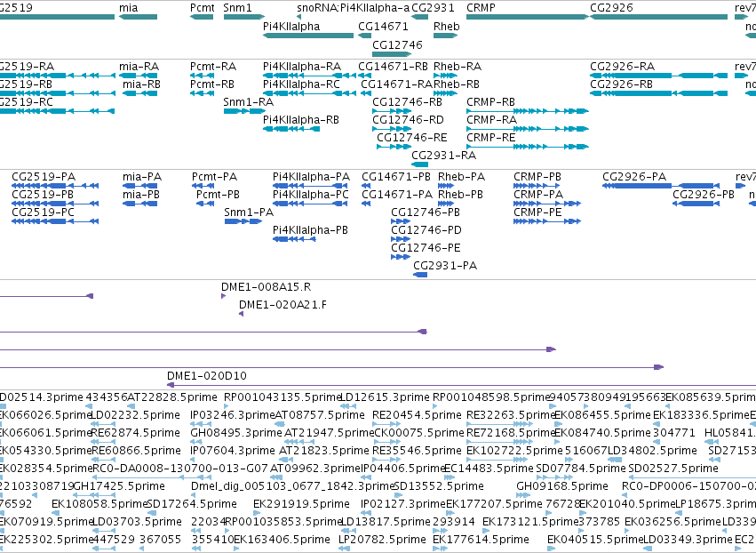Viewport: 756px width, 553px height.
Task: Select the CG12746-RB transcript
Action: 392,111
